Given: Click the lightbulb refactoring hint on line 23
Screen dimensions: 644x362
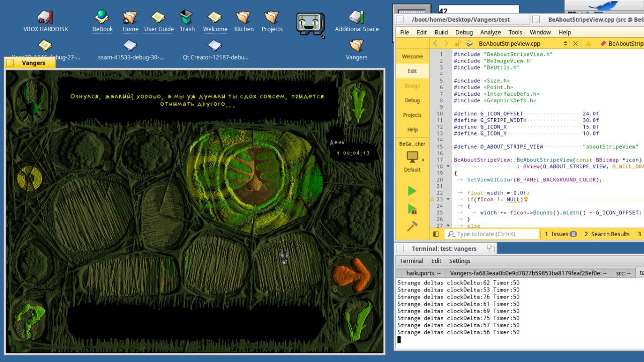Looking at the screenshot, I should pyautogui.click(x=526, y=199).
